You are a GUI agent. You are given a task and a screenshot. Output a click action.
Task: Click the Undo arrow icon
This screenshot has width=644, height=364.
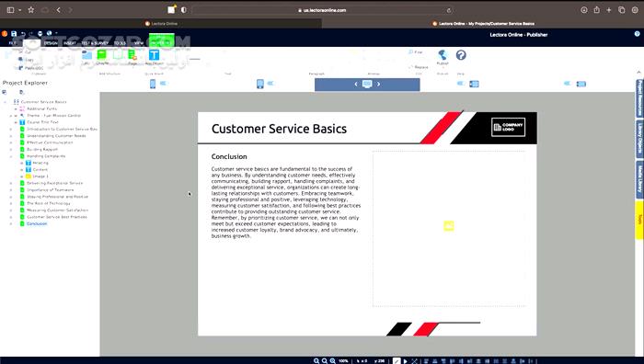pyautogui.click(x=23, y=34)
